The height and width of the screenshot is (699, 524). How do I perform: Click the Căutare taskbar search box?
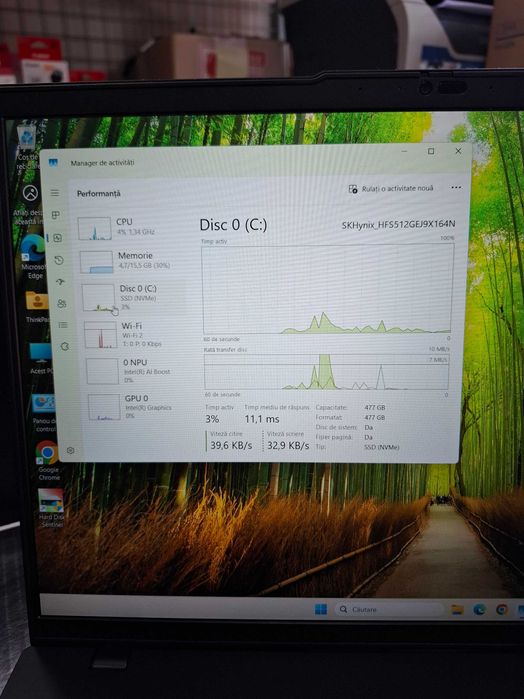pos(389,609)
